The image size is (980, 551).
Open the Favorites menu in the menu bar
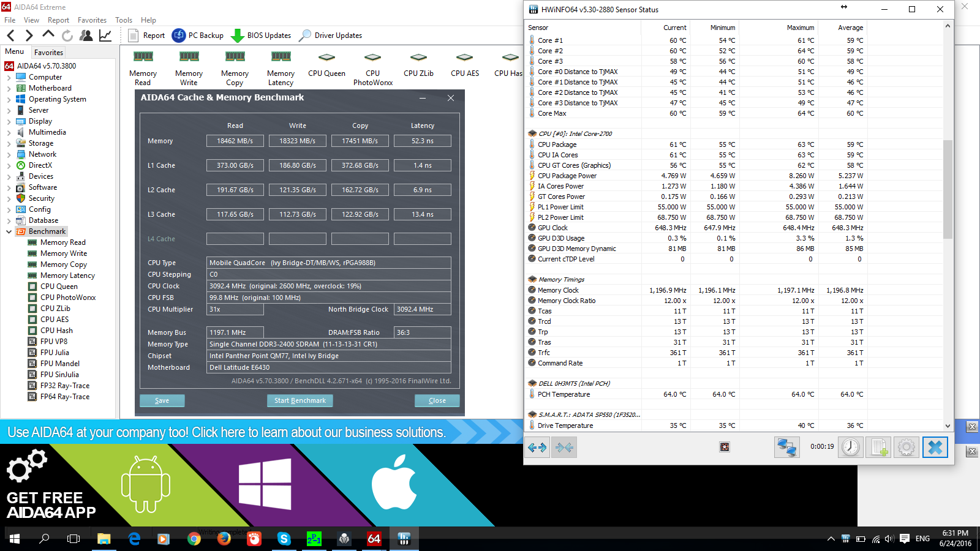click(x=92, y=20)
